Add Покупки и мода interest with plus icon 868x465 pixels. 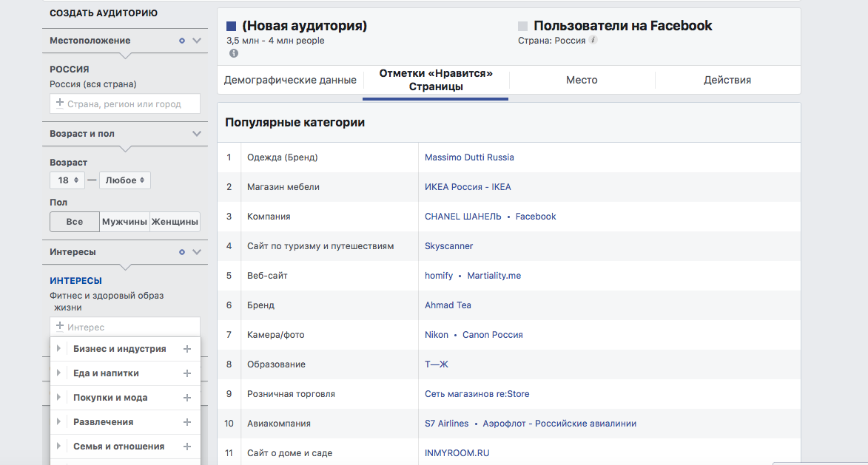click(x=187, y=398)
